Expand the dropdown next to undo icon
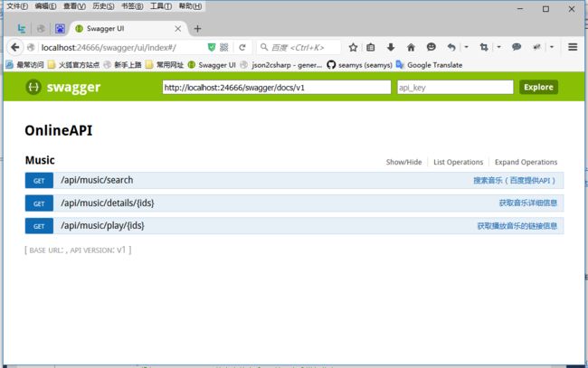Image resolution: width=588 pixels, height=368 pixels. coord(466,47)
